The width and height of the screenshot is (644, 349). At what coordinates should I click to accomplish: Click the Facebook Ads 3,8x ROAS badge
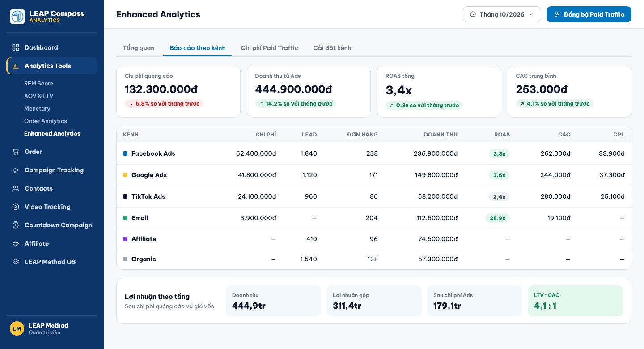[499, 153]
